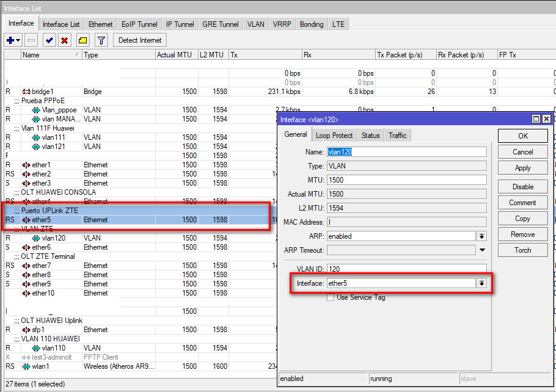Image resolution: width=556 pixels, height=392 pixels.
Task: Click the blue plus Add interface icon
Action: (10, 40)
